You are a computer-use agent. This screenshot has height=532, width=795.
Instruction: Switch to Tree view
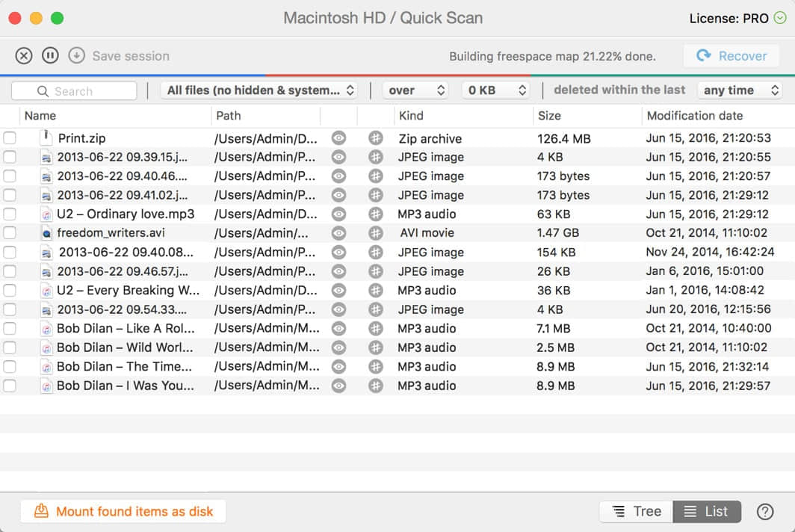[636, 511]
